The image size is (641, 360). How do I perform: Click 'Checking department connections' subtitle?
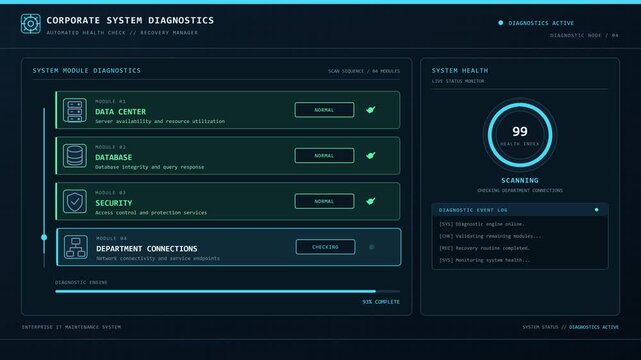pyautogui.click(x=520, y=190)
